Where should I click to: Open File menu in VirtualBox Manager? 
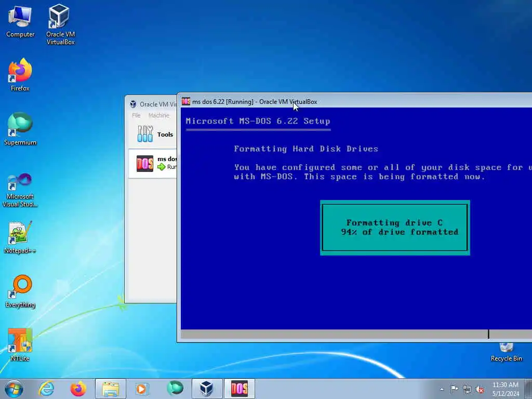(136, 115)
